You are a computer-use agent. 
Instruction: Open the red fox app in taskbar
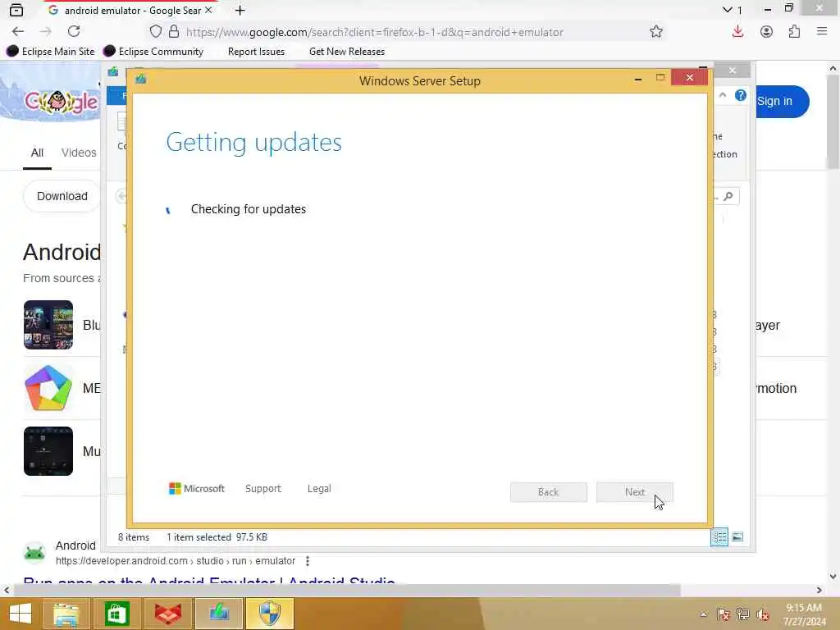pyautogui.click(x=168, y=614)
